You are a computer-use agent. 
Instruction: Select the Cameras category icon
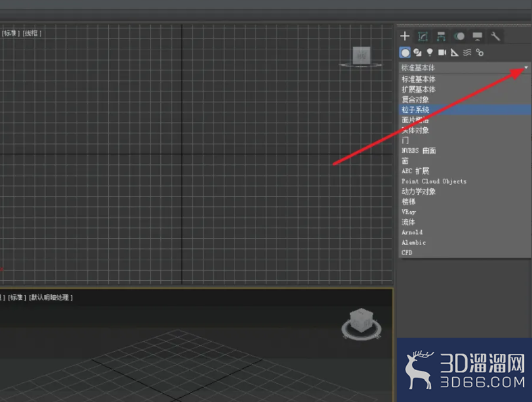point(442,52)
